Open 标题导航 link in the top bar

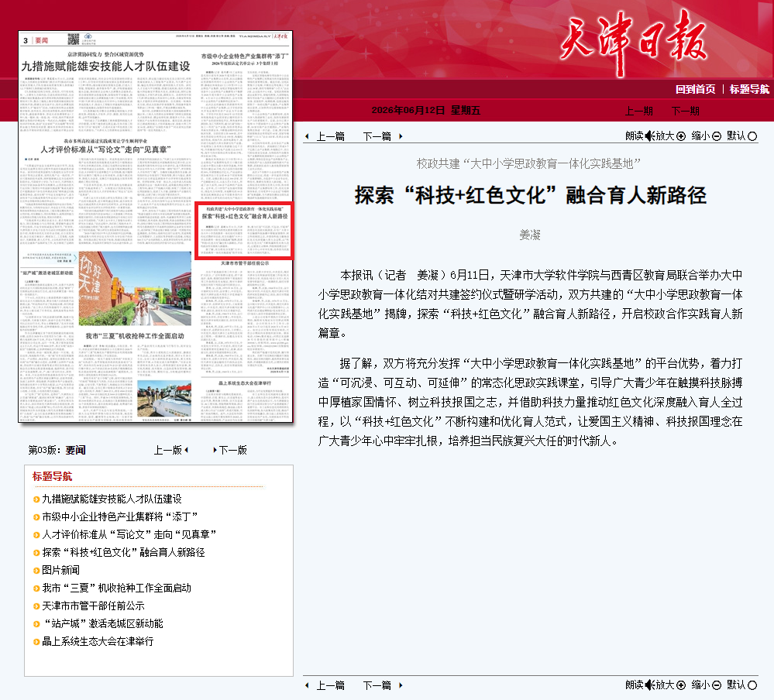click(749, 89)
